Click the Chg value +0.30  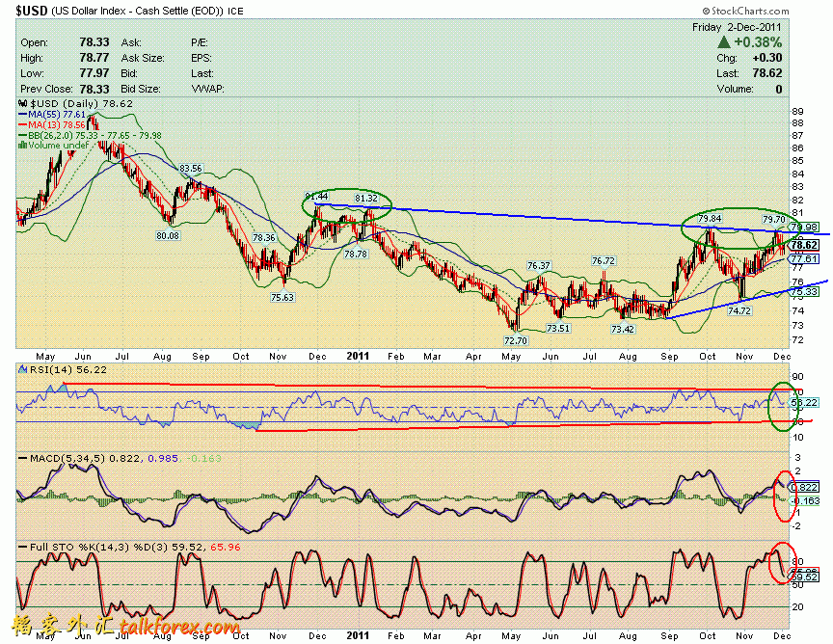point(767,58)
